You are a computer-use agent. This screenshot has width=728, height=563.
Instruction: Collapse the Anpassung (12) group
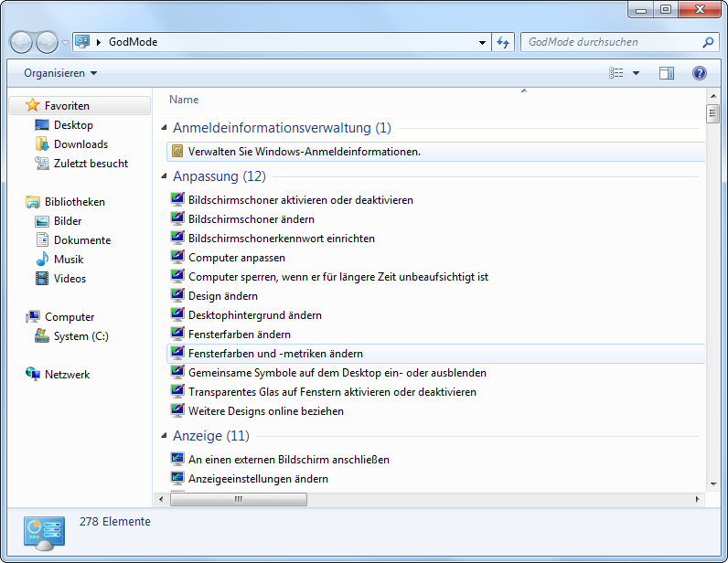[x=164, y=175]
